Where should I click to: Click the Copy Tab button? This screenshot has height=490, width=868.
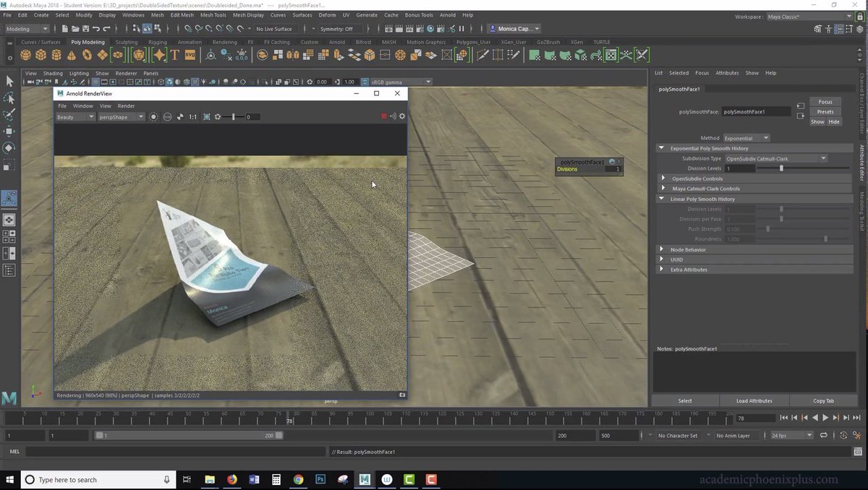[823, 400]
